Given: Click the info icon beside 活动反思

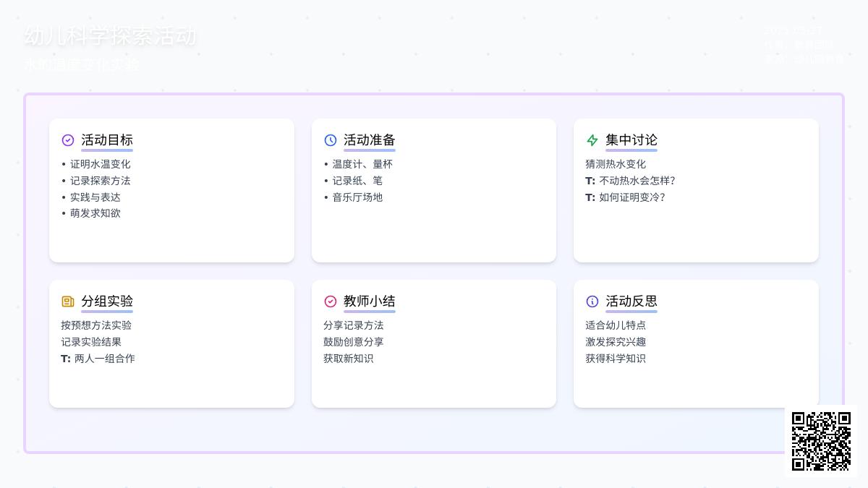Looking at the screenshot, I should (592, 301).
